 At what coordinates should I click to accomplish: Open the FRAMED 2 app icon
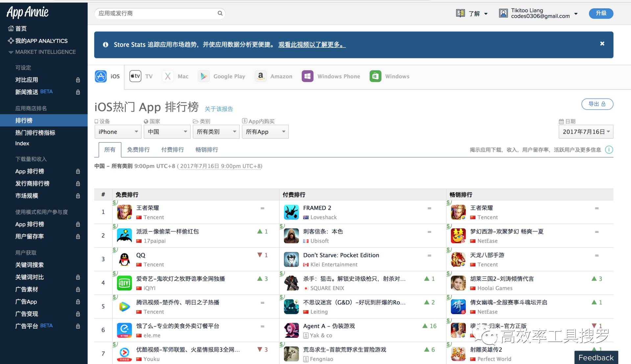[291, 212]
